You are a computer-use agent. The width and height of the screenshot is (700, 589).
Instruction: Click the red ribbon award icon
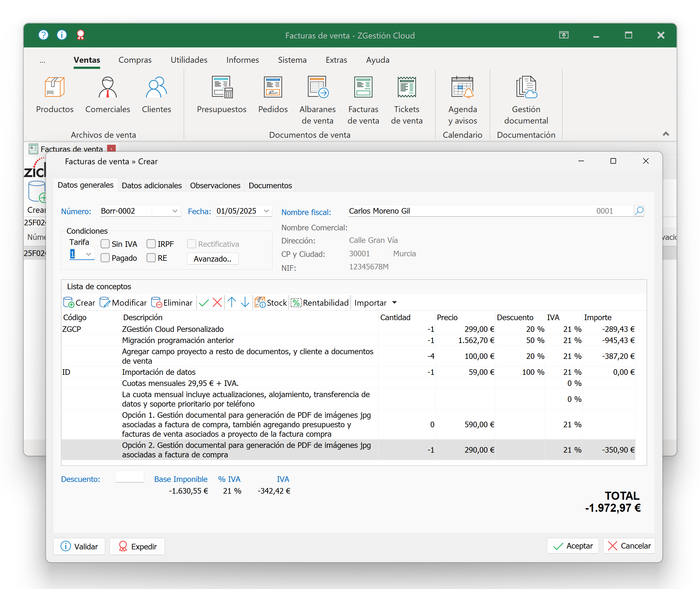tap(80, 35)
